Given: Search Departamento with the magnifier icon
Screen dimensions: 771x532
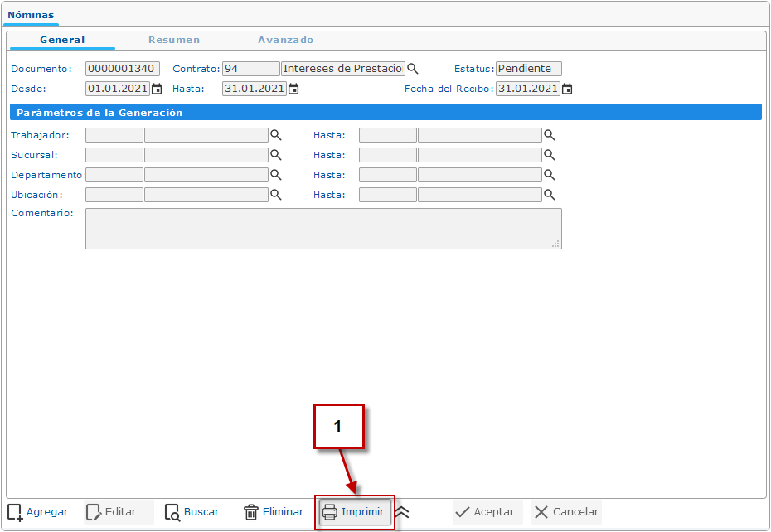Looking at the screenshot, I should 276,175.
